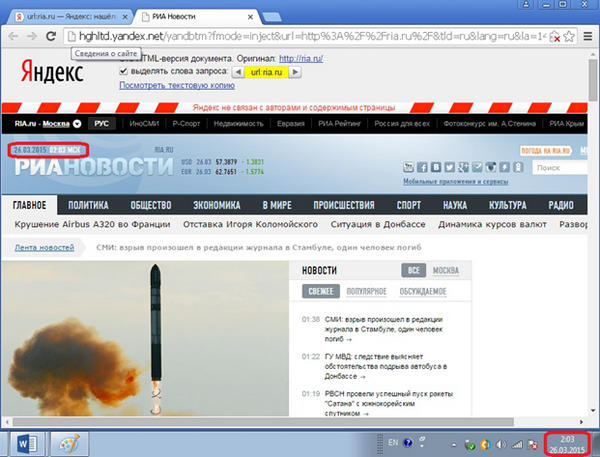
Task: Open 'Динамика курсов валют' topic
Action: tap(492, 224)
